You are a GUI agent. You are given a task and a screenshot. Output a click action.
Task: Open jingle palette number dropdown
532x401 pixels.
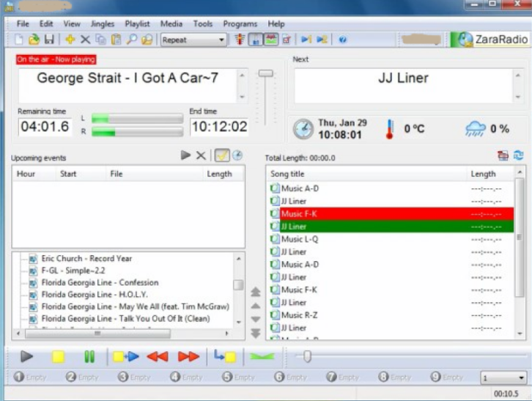pos(503,378)
